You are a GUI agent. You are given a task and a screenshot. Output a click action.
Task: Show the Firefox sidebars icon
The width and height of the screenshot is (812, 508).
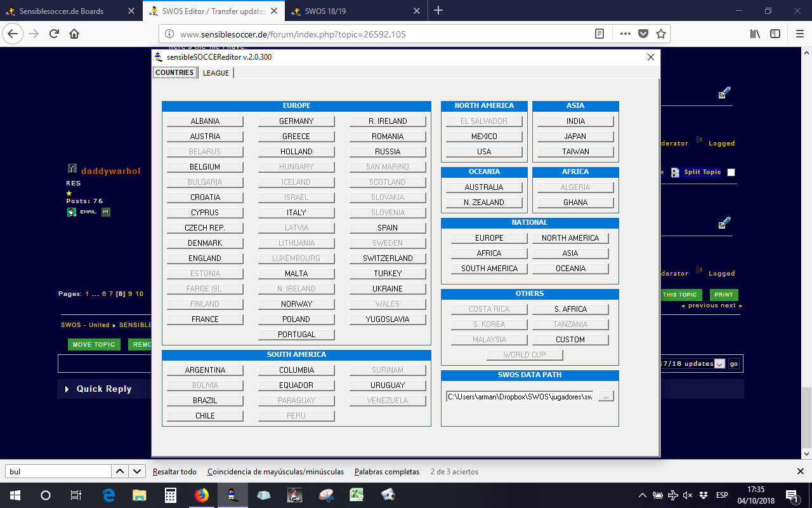[x=775, y=34]
